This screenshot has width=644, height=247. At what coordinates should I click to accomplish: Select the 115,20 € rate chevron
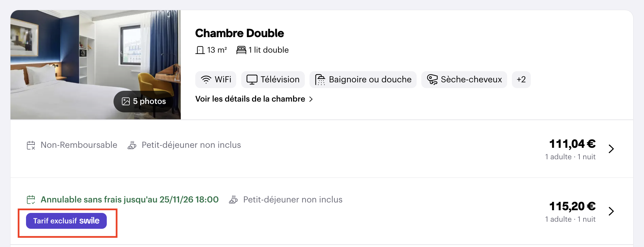coord(611,211)
